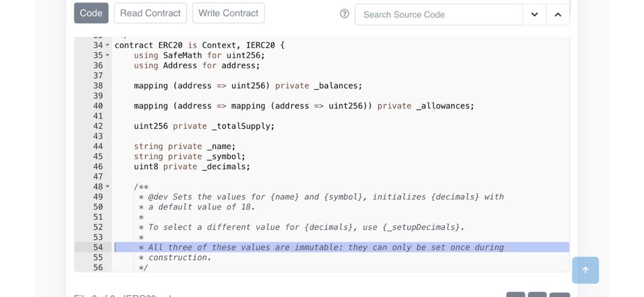Collapse the fold arrow at line 35
The width and height of the screenshot is (644, 297).
pos(108,55)
